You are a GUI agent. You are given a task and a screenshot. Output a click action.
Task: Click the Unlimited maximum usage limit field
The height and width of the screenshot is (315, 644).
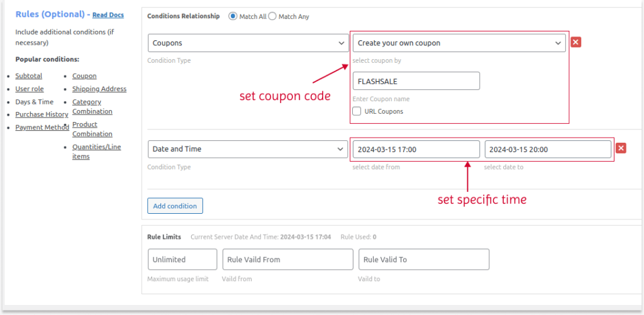[x=182, y=259]
